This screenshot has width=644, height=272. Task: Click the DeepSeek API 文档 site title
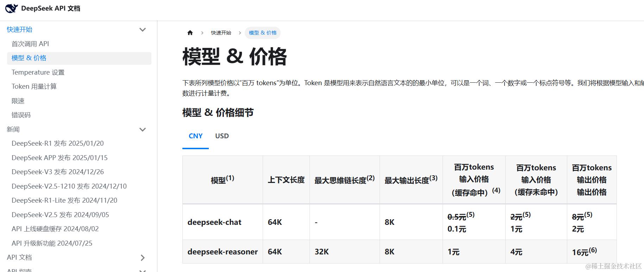[x=51, y=8]
